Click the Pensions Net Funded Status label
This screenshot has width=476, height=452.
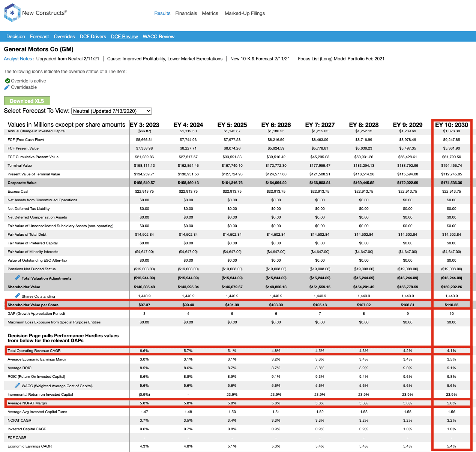point(32,269)
